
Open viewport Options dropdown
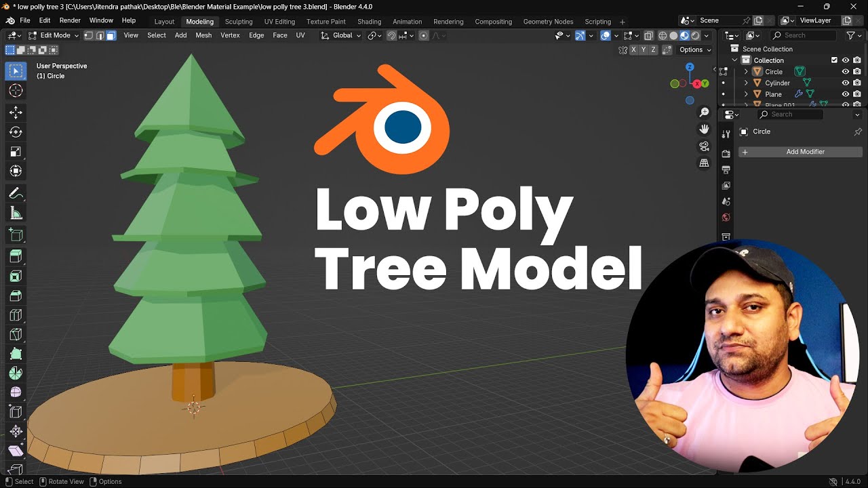[695, 49]
